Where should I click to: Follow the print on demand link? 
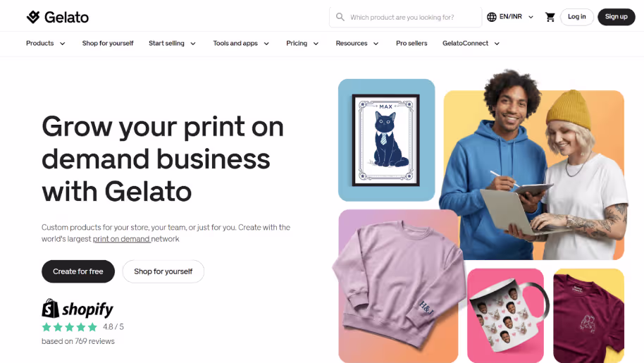[x=121, y=239]
